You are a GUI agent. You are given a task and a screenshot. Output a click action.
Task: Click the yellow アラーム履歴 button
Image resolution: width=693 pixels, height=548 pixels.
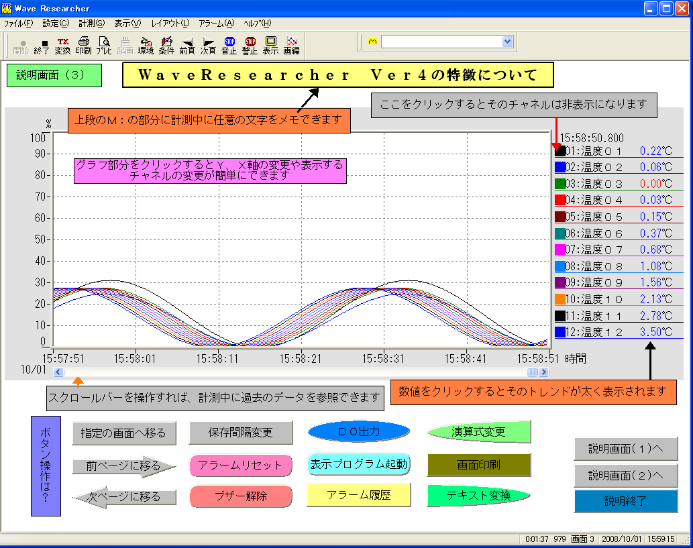(359, 495)
